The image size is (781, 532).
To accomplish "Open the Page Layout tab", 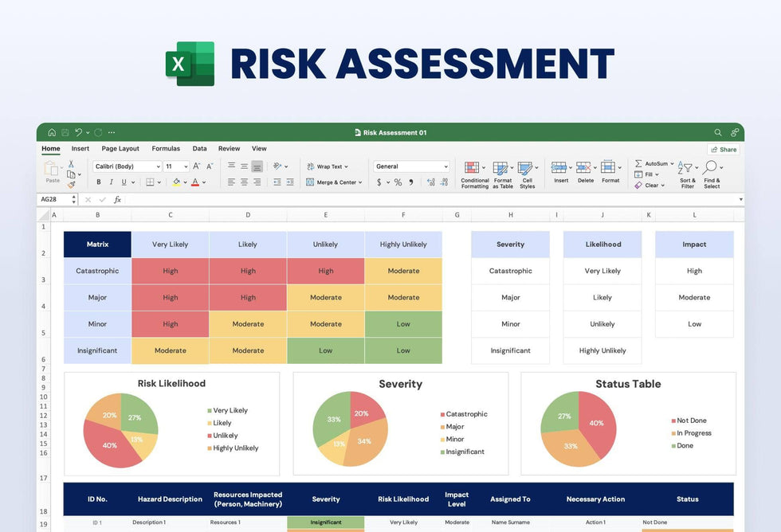I will tap(120, 148).
